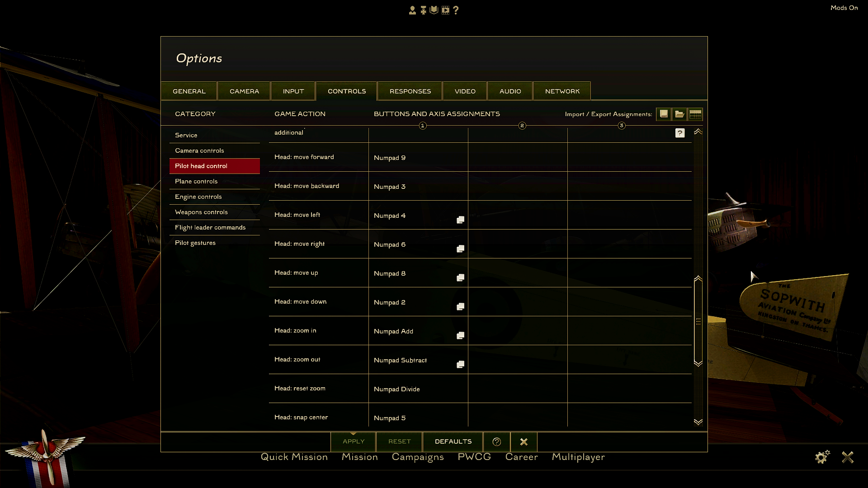
Task: Click the APPLY button
Action: pos(354,441)
